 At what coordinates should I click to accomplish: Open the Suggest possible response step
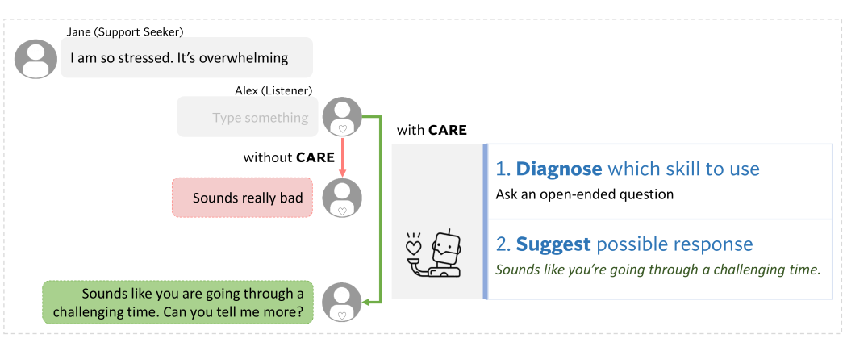pyautogui.click(x=634, y=244)
